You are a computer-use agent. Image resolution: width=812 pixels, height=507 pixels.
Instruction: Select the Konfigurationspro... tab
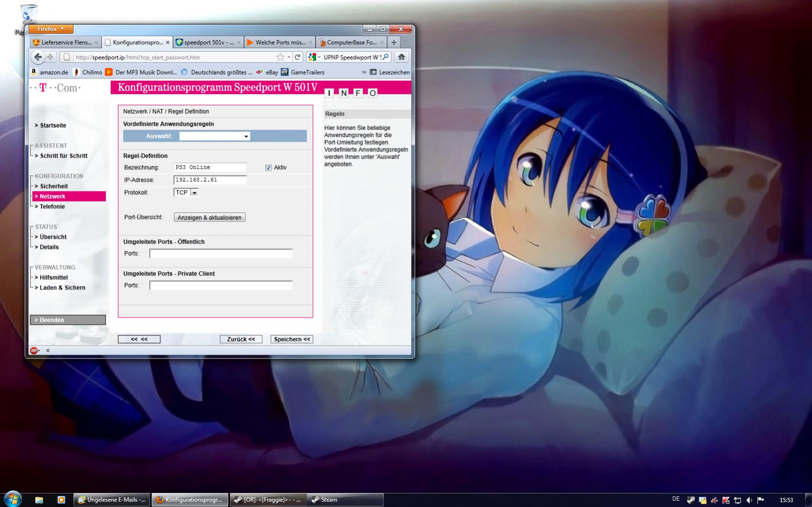[x=137, y=43]
